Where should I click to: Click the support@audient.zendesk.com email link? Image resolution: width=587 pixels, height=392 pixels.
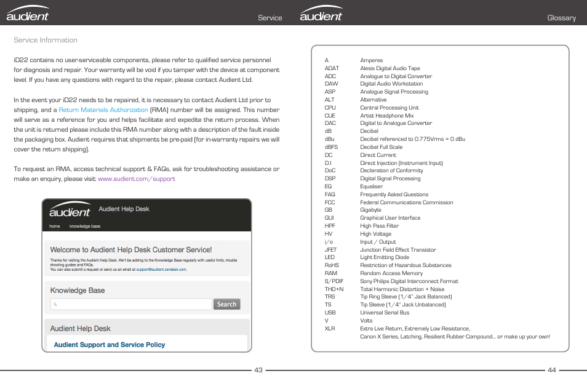coord(161,269)
